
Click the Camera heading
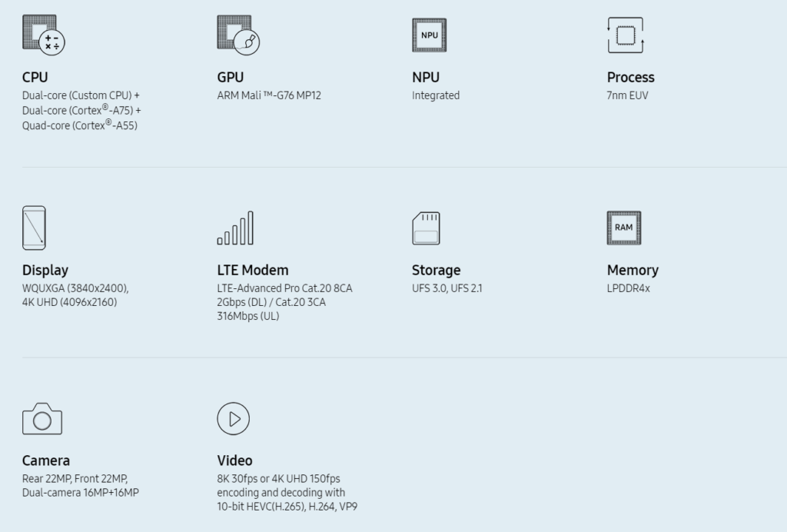pos(46,461)
